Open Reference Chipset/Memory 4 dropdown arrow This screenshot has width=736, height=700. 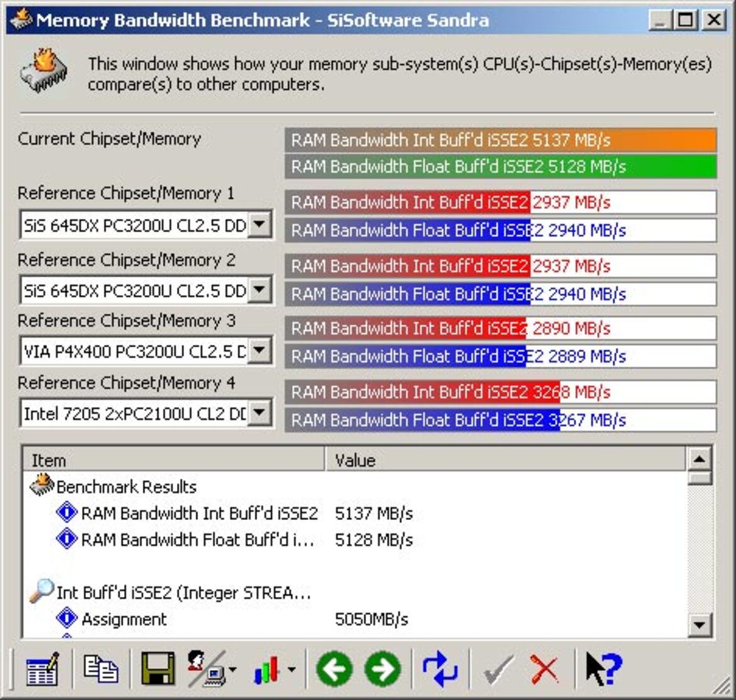click(260, 413)
